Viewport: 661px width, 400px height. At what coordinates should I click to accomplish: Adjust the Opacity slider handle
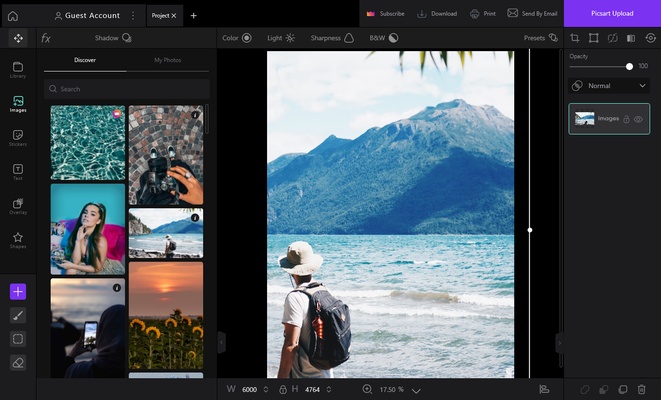[x=629, y=67]
